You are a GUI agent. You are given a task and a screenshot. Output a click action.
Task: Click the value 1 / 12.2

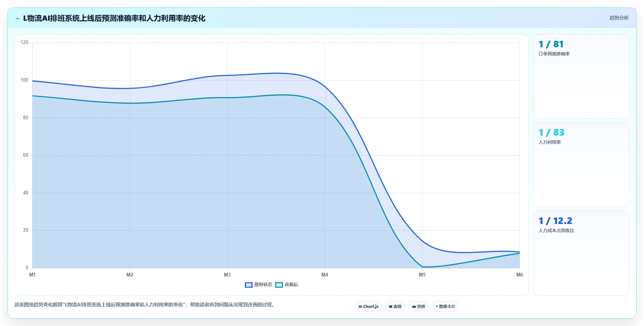pos(555,221)
